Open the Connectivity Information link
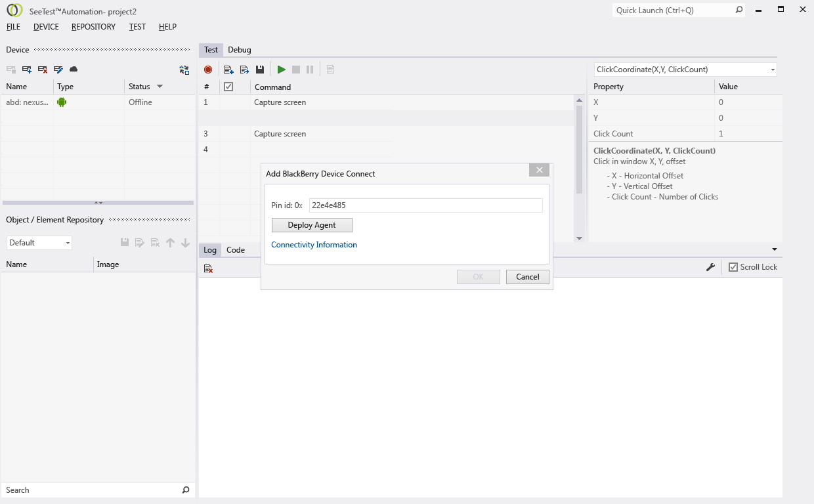The width and height of the screenshot is (814, 504). 314,245
